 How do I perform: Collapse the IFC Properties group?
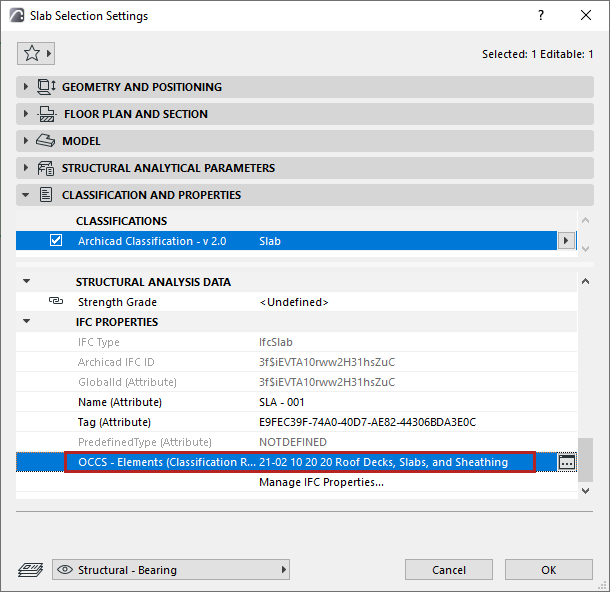[x=26, y=321]
